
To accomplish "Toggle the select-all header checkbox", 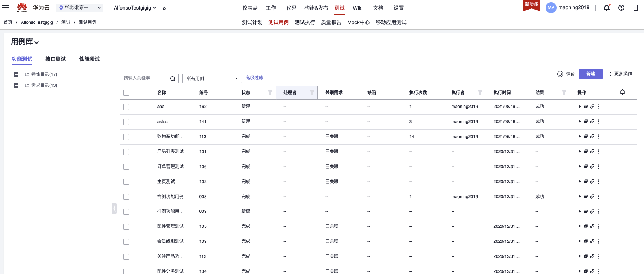I will coord(126,93).
